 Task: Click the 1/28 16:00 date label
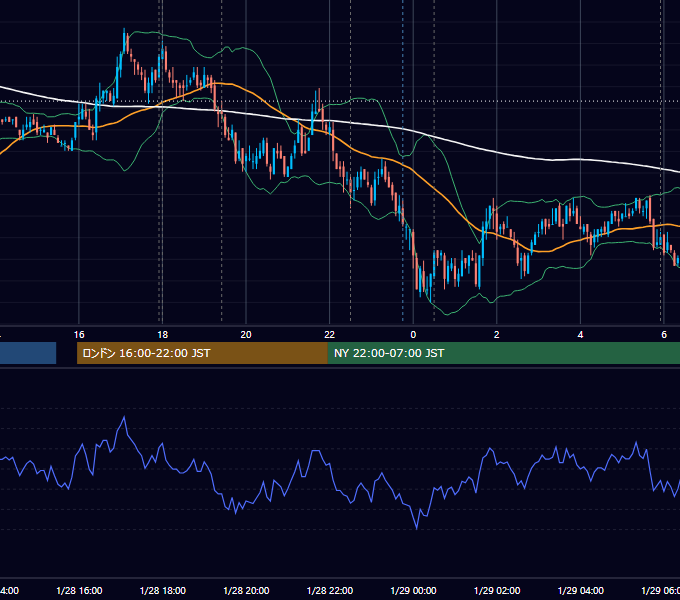click(x=79, y=590)
